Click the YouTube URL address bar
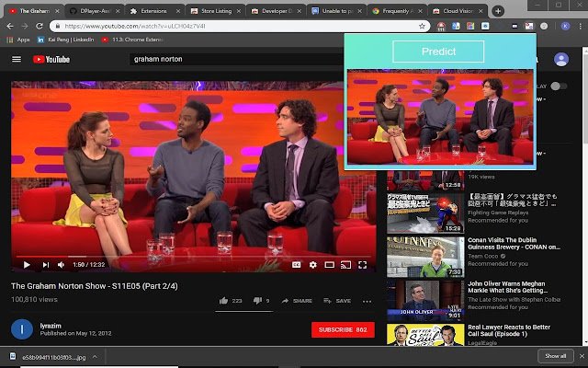The width and height of the screenshot is (588, 368). (240, 26)
